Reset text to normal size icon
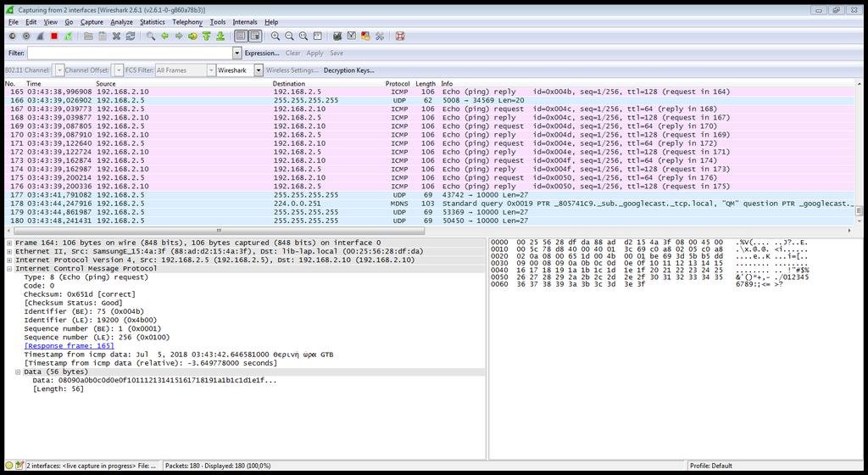The width and height of the screenshot is (868, 475). pyautogui.click(x=303, y=36)
